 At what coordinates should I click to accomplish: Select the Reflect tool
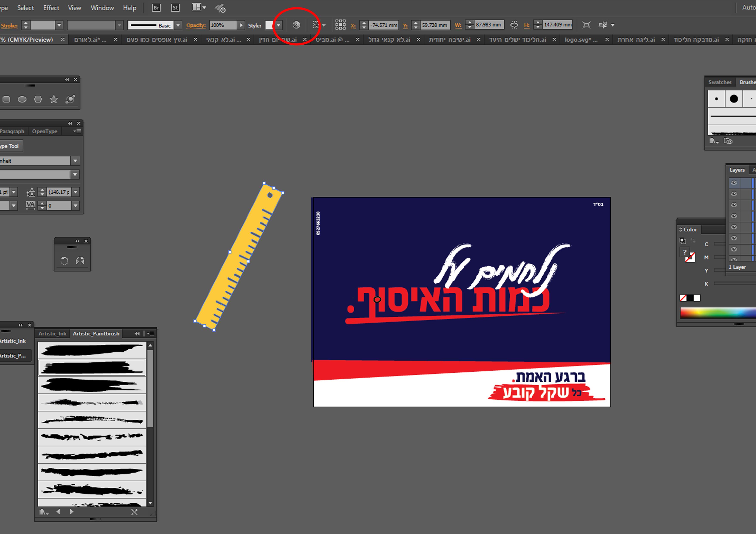(x=80, y=261)
